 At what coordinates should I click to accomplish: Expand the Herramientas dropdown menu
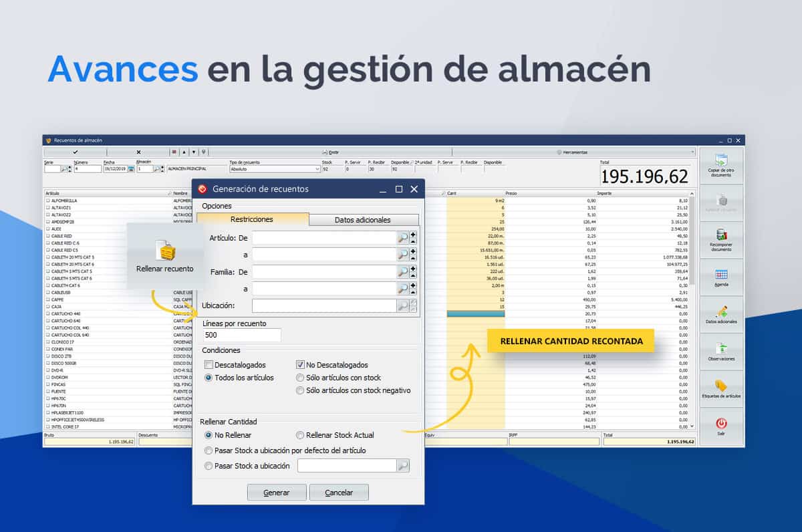(573, 152)
